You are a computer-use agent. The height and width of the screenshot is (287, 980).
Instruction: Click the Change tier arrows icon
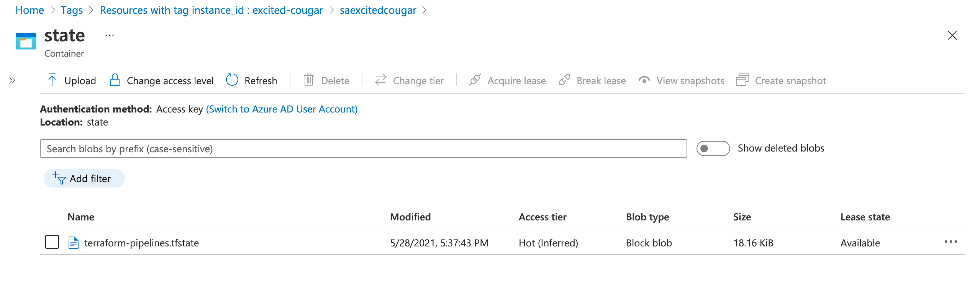[x=380, y=80]
